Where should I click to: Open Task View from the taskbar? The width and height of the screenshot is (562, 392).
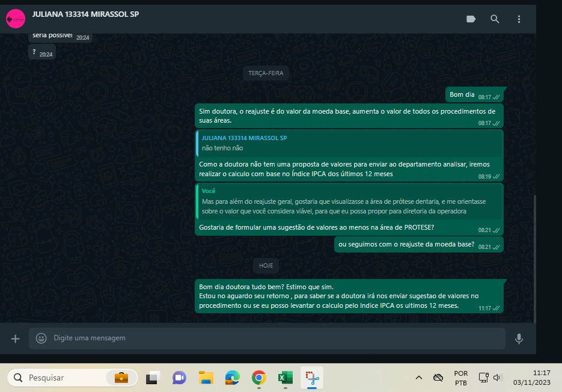153,378
